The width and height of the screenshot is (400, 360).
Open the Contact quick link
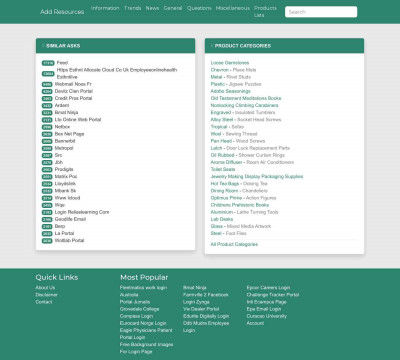(44, 302)
